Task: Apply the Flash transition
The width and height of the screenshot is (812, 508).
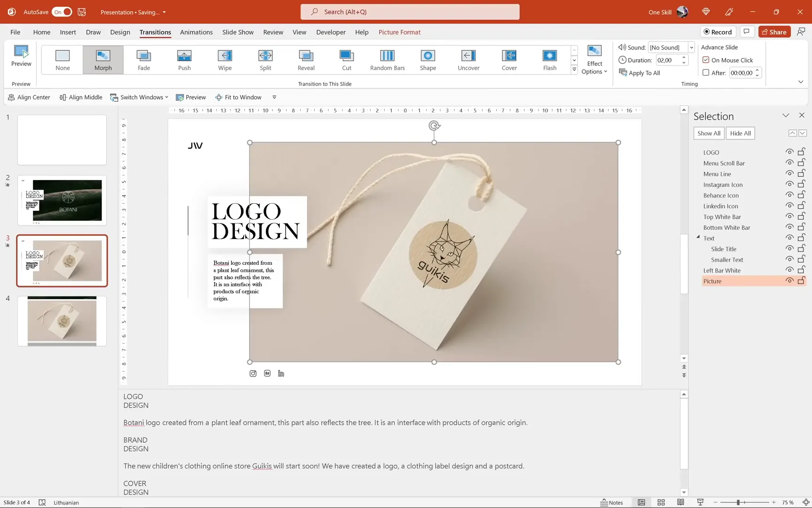Action: point(549,60)
